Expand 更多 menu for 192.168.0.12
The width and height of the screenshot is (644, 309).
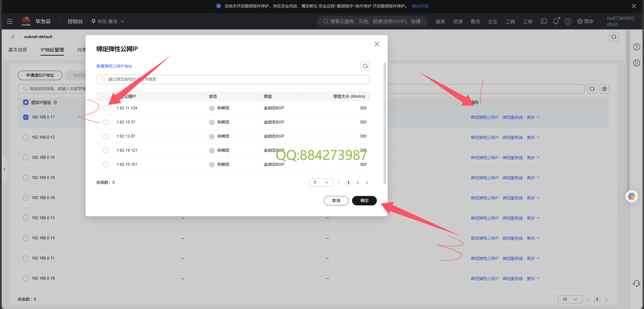[533, 138]
